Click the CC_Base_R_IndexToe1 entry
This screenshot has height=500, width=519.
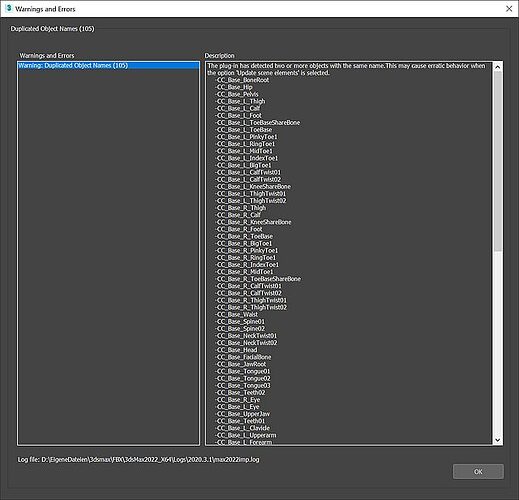(x=247, y=265)
